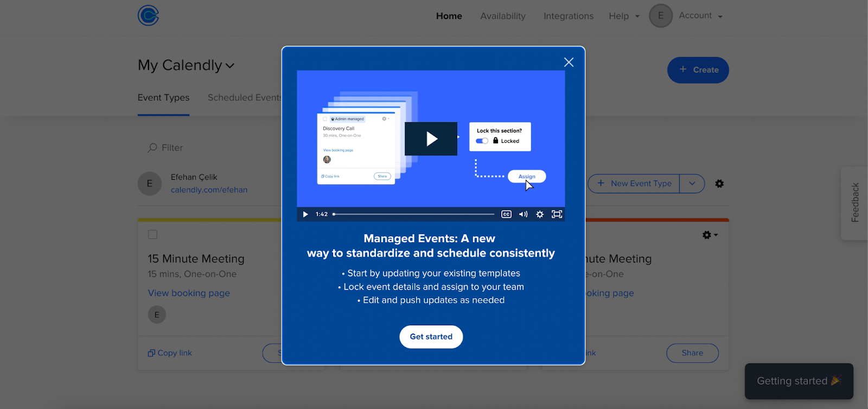868x409 pixels.
Task: Copy link for 15 Minute Meeting
Action: pyautogui.click(x=170, y=353)
